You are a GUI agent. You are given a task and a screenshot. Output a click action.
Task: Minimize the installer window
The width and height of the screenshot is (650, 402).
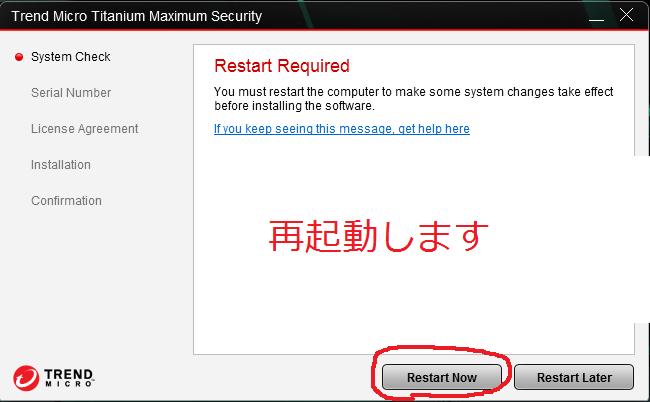pyautogui.click(x=596, y=16)
